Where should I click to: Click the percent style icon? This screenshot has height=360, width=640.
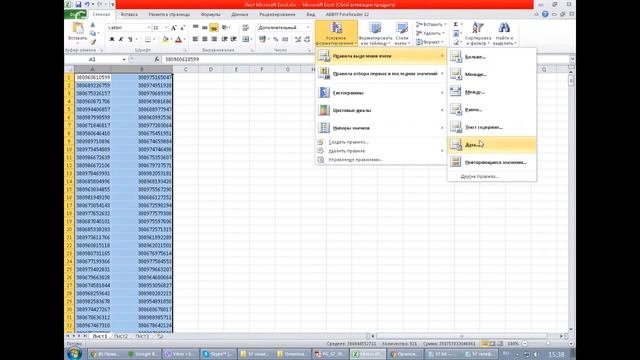[276, 39]
